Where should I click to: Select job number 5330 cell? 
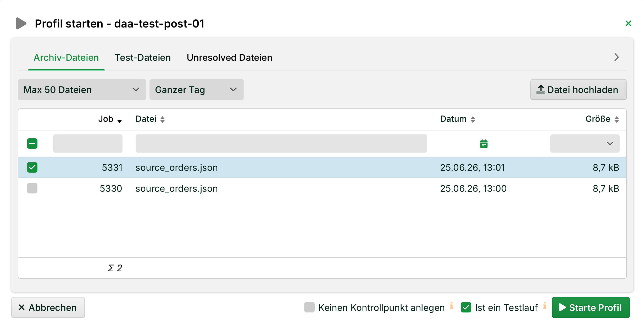[111, 189]
